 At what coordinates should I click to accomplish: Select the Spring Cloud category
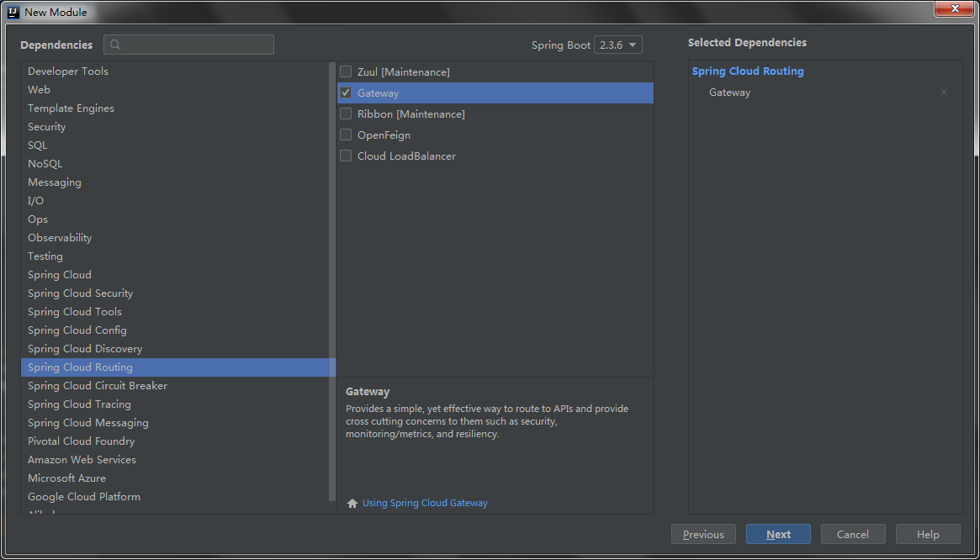[175, 274]
